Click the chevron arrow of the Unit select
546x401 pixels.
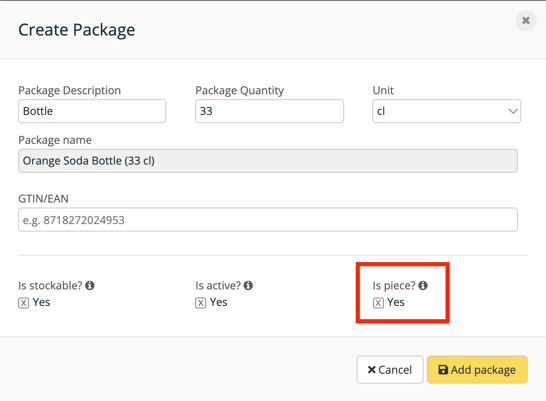[x=513, y=111]
